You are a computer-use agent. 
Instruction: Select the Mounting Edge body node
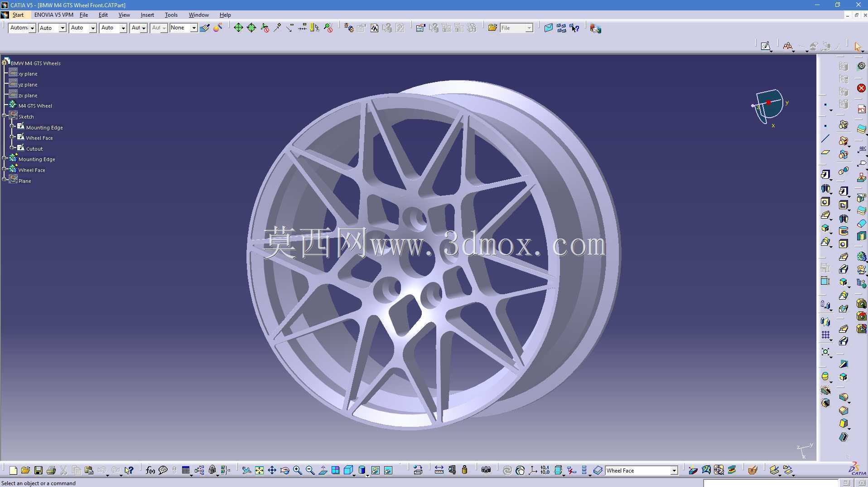click(x=37, y=159)
